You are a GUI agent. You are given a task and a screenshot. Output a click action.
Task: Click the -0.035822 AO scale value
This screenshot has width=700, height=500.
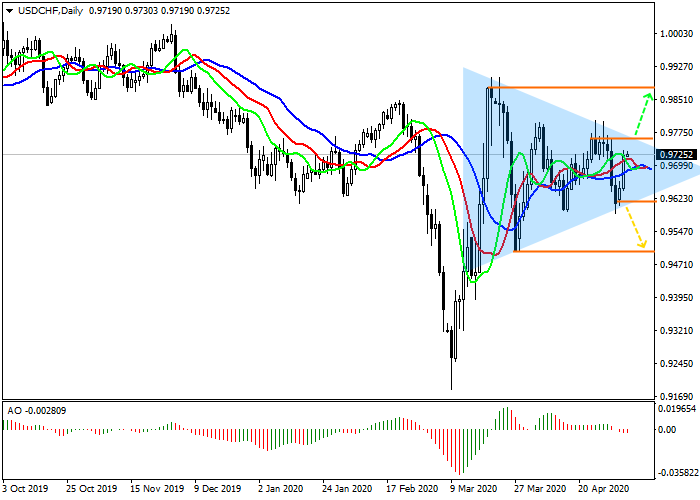[677, 472]
